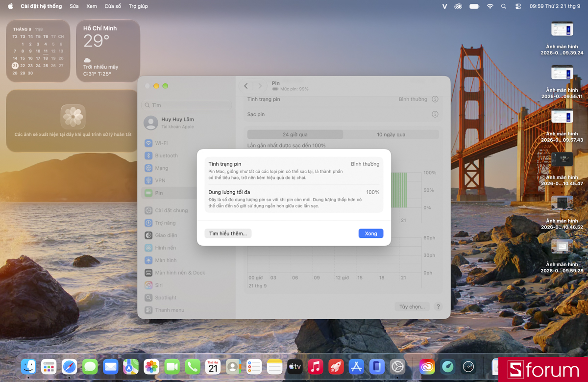
Task: Open Notes app in the Dock
Action: (274, 366)
